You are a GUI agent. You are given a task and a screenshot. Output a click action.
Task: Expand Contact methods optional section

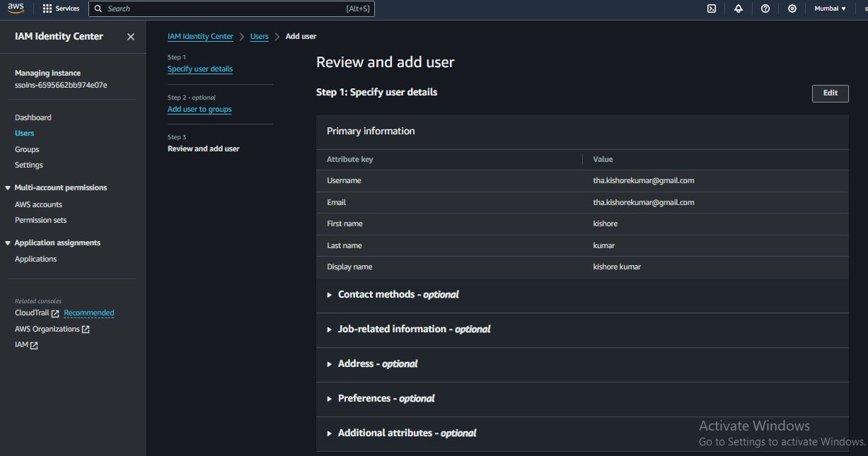[398, 295]
